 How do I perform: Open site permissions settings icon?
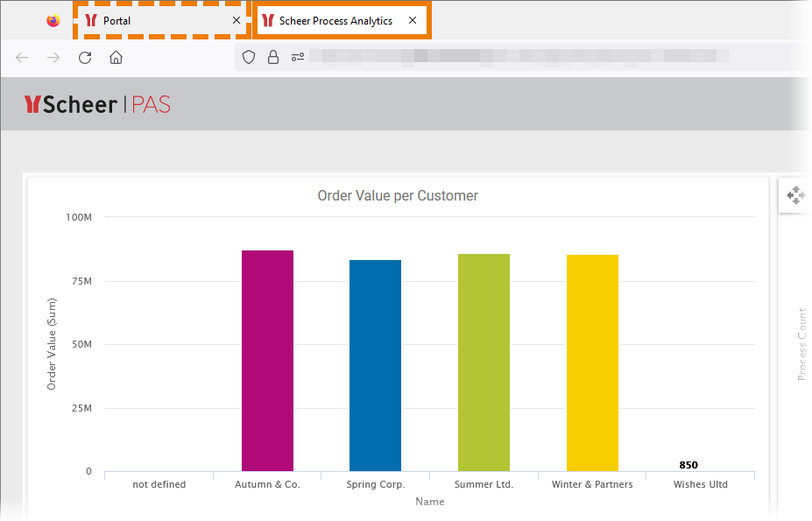point(297,57)
